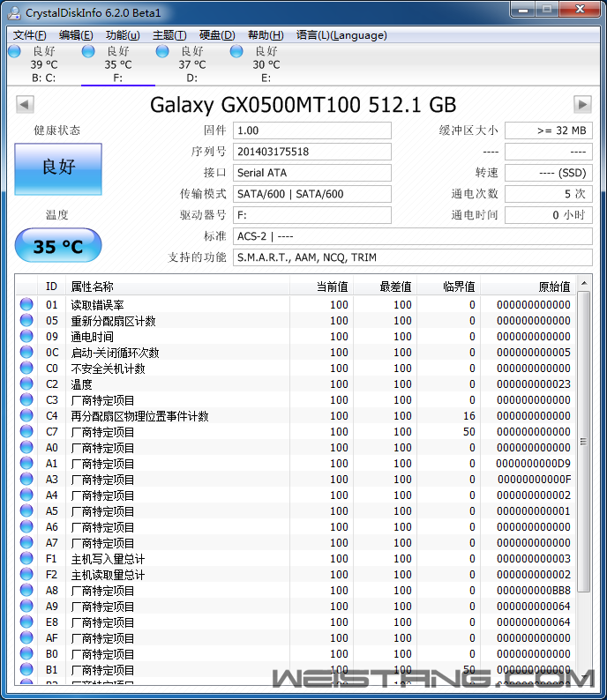Click the blue status orb for disk D:
This screenshot has width=607, height=700.
(x=162, y=51)
